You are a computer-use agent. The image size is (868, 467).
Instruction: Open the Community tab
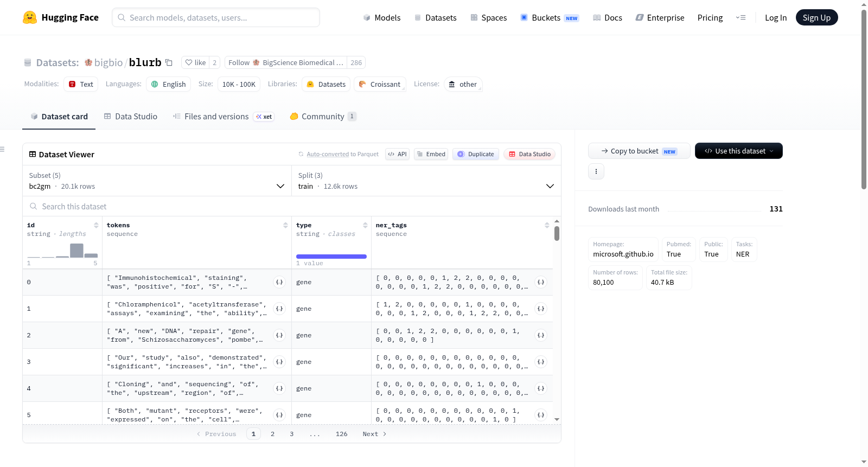click(323, 116)
